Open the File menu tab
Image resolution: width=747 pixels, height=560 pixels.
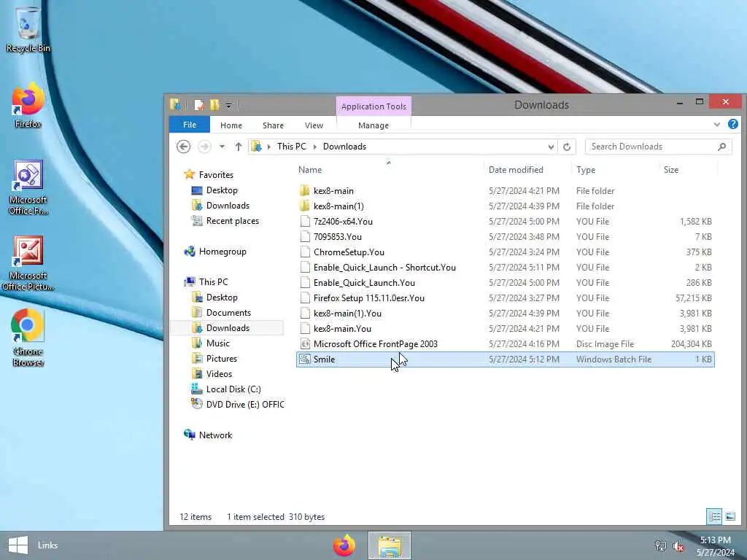tap(190, 125)
